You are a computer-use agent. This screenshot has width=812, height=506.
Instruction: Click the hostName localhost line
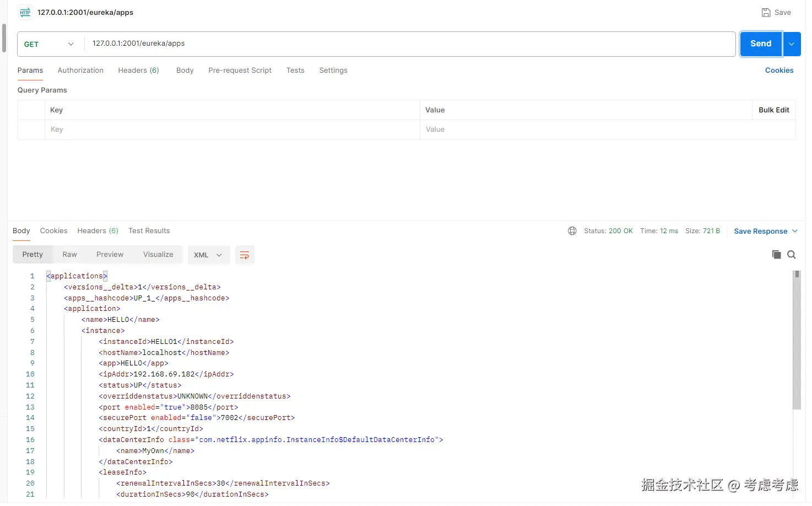(x=164, y=353)
